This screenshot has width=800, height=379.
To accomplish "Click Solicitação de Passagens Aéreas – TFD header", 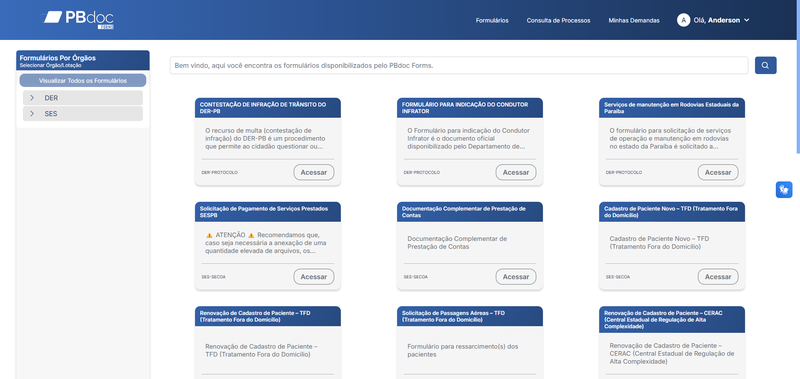I will tap(470, 316).
